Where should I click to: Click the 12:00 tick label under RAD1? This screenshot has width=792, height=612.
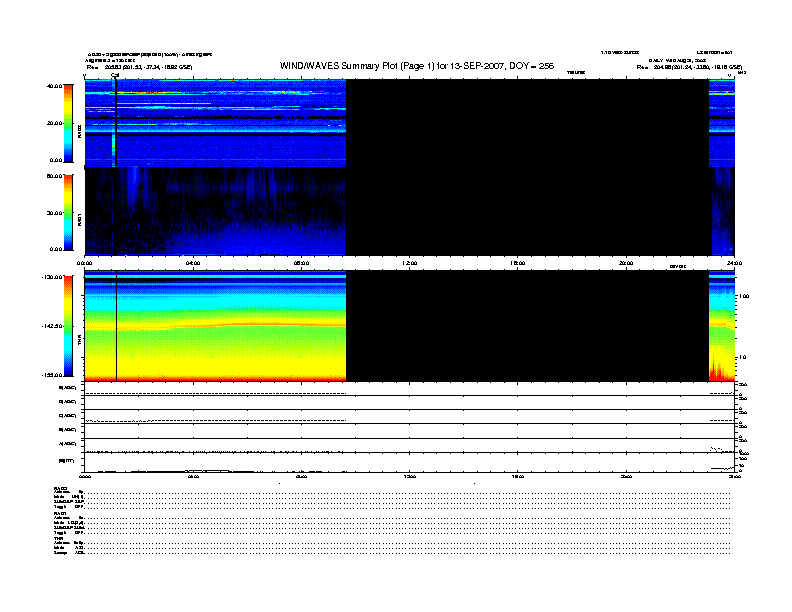(410, 263)
